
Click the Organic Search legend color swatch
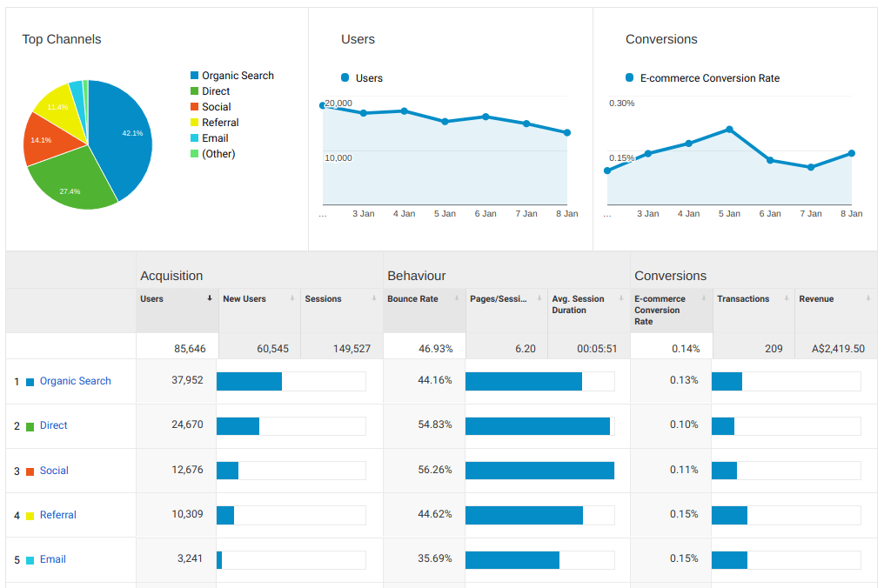point(194,77)
